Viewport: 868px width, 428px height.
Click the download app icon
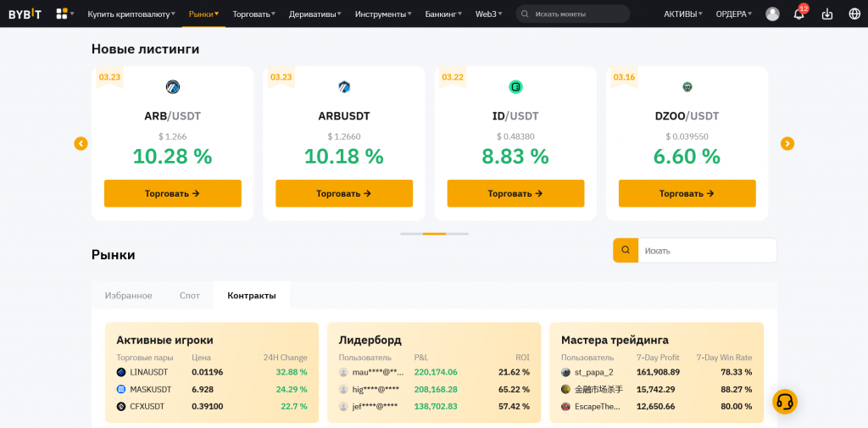(828, 14)
